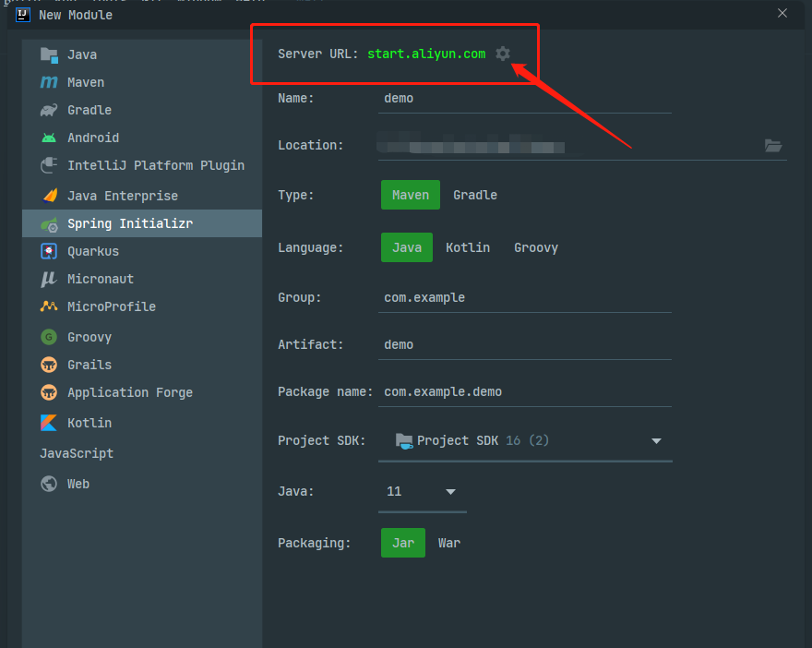Viewport: 812px width, 648px height.
Task: Choose War packaging
Action: click(448, 543)
